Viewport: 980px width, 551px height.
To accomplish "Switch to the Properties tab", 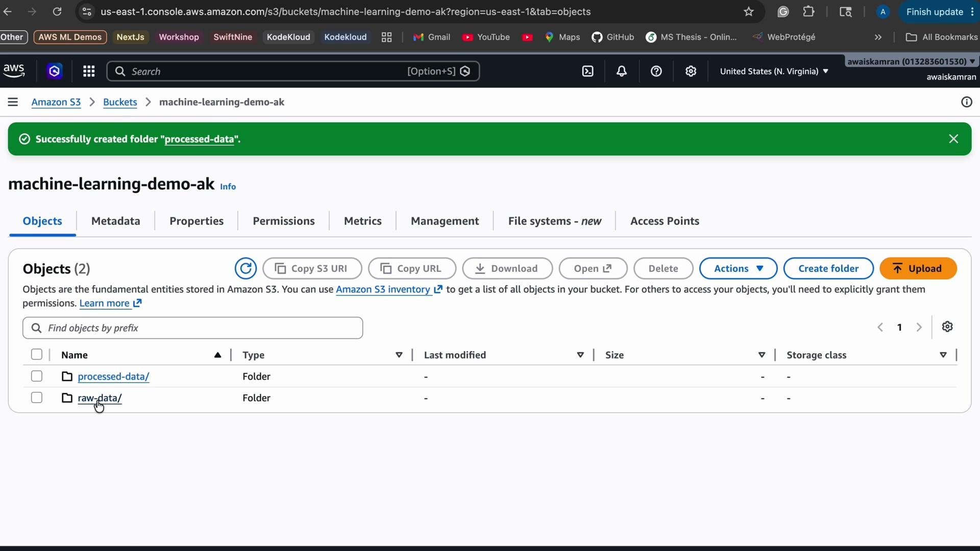I will pyautogui.click(x=197, y=221).
